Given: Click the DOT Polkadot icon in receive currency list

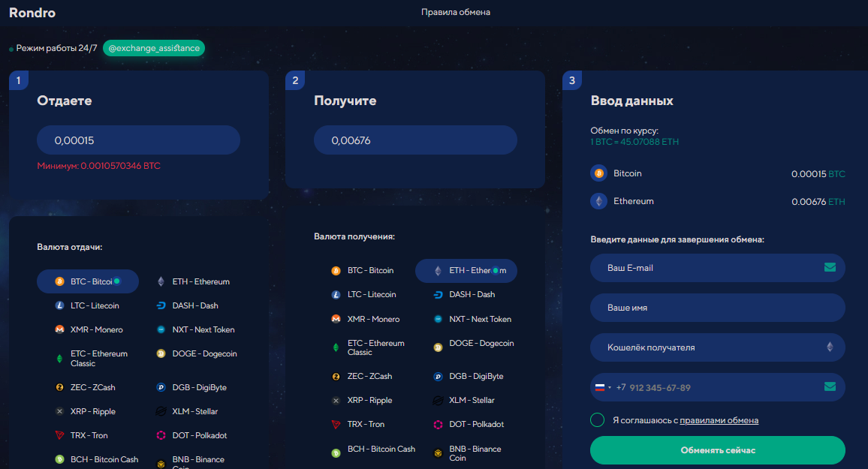Looking at the screenshot, I should pyautogui.click(x=438, y=425).
